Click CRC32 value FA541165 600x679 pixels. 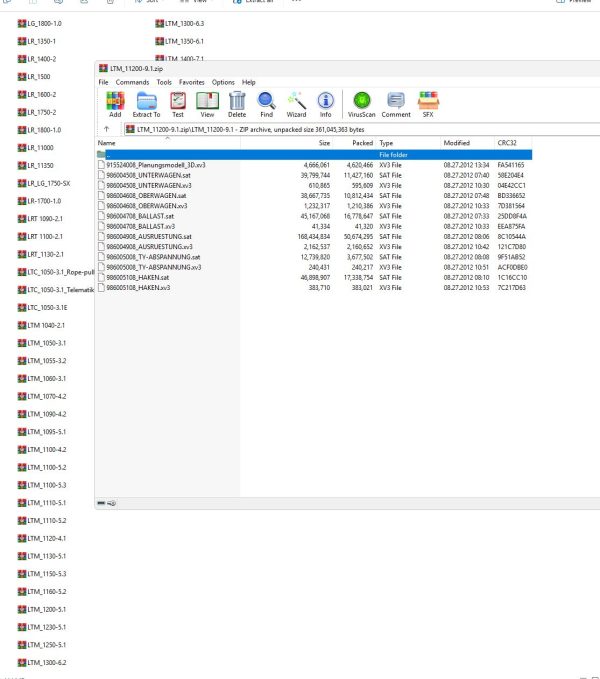click(x=510, y=165)
